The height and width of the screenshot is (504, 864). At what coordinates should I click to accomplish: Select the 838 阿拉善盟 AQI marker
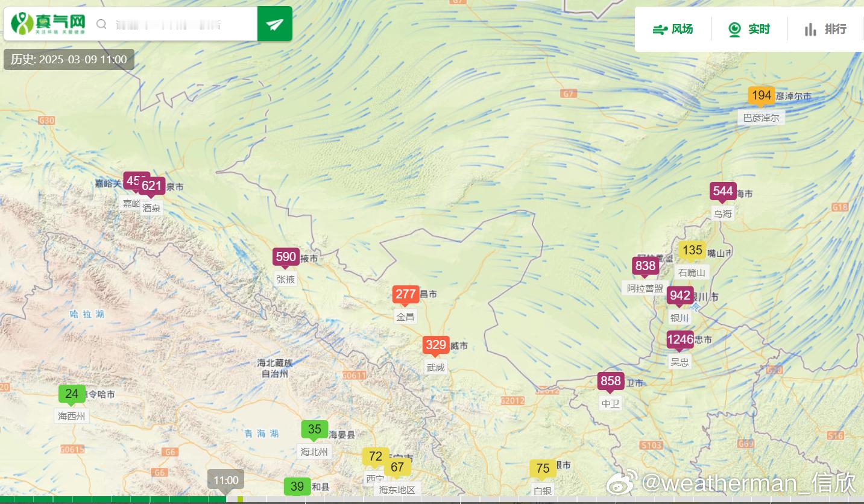(x=645, y=266)
